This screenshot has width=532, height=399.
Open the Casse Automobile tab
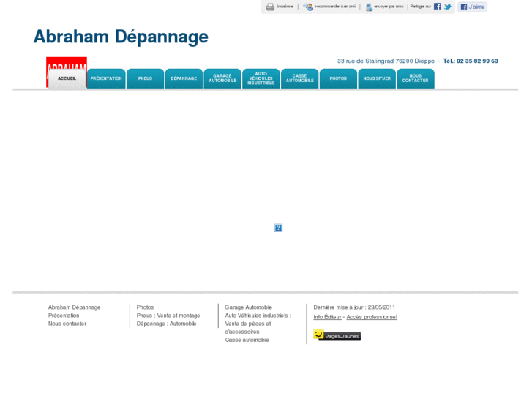[299, 78]
